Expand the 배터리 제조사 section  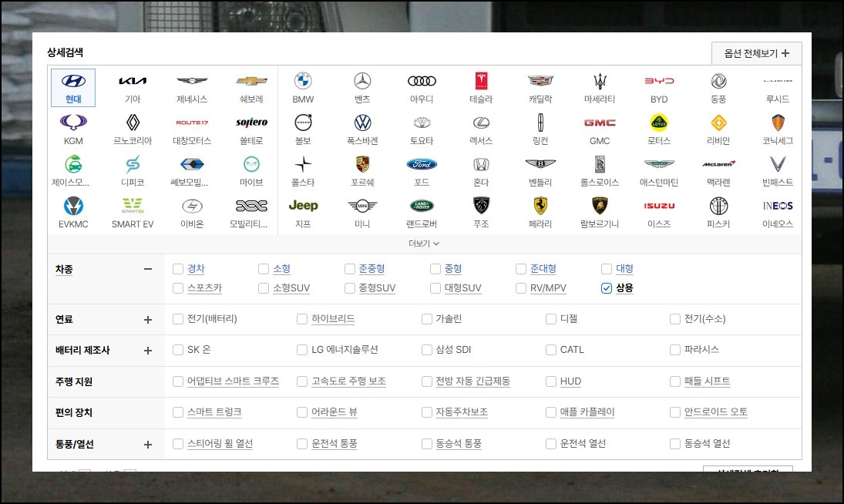(x=147, y=350)
